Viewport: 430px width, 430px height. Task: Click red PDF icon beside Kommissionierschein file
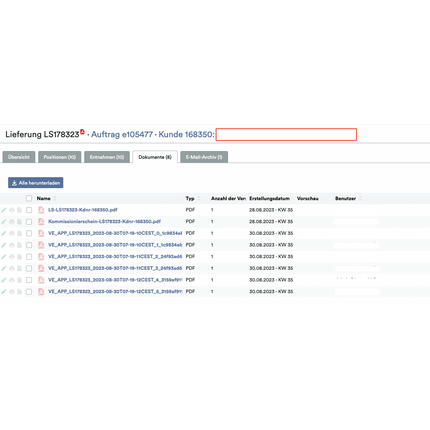pyautogui.click(x=41, y=222)
